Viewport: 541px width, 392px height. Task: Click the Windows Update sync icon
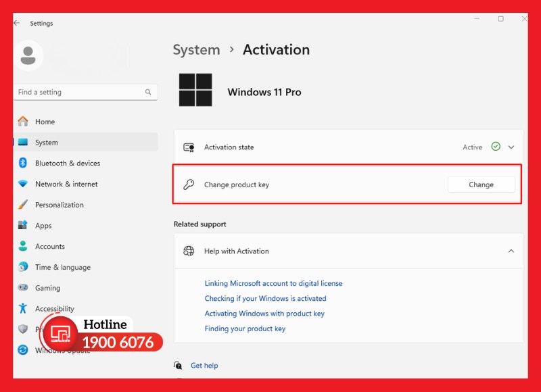(x=23, y=350)
